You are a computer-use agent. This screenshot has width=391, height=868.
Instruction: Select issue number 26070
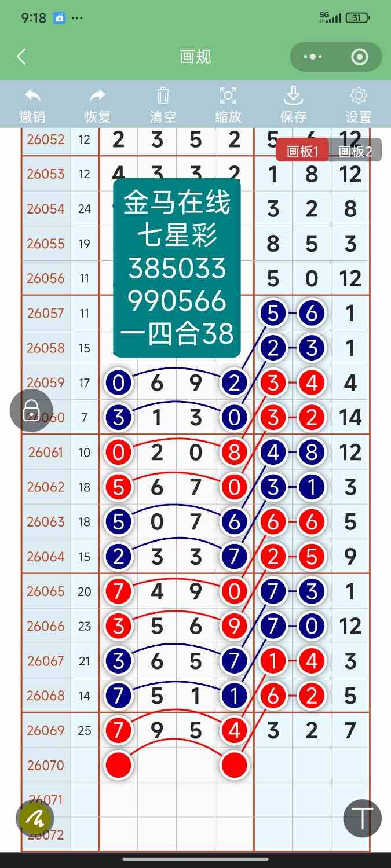point(46,765)
